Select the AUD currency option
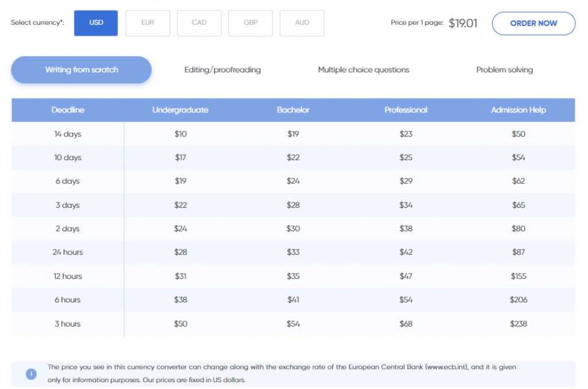The height and width of the screenshot is (389, 588). [302, 23]
